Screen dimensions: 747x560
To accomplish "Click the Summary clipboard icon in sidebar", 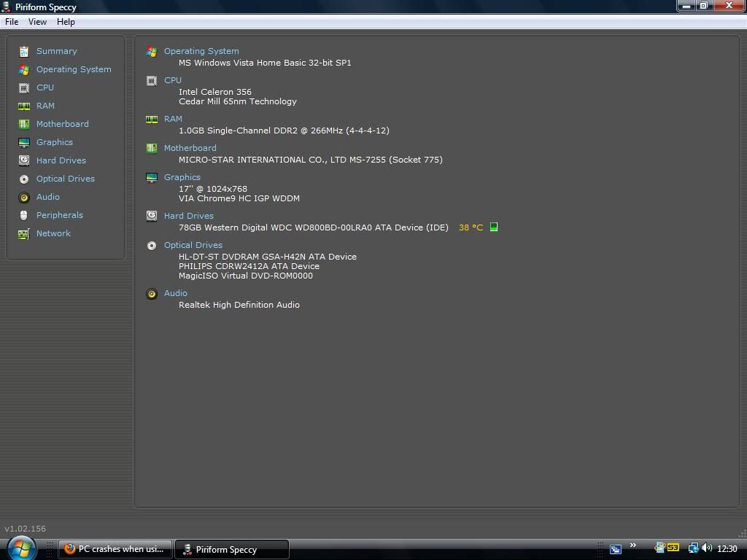I will coord(24,52).
